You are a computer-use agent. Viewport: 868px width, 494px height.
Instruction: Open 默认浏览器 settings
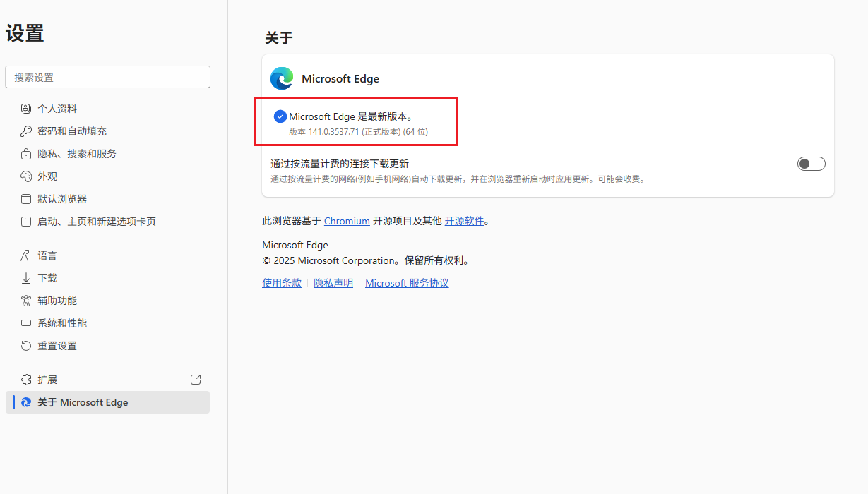[x=107, y=199]
